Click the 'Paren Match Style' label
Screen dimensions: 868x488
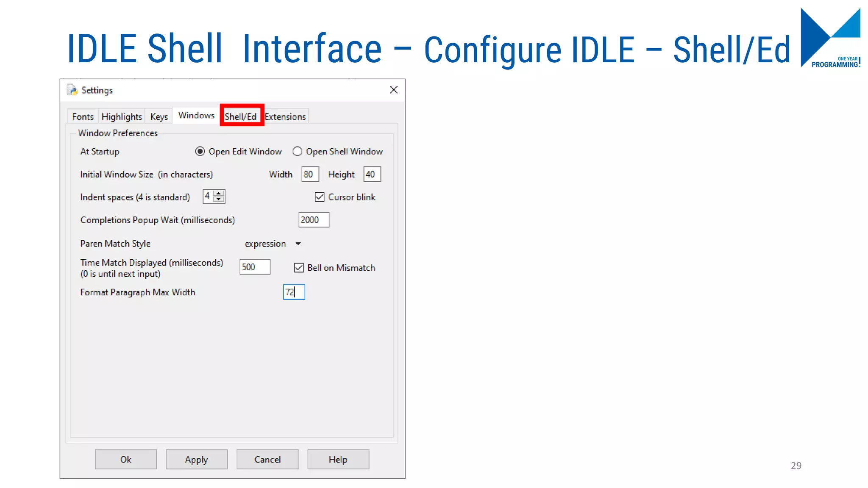(115, 244)
